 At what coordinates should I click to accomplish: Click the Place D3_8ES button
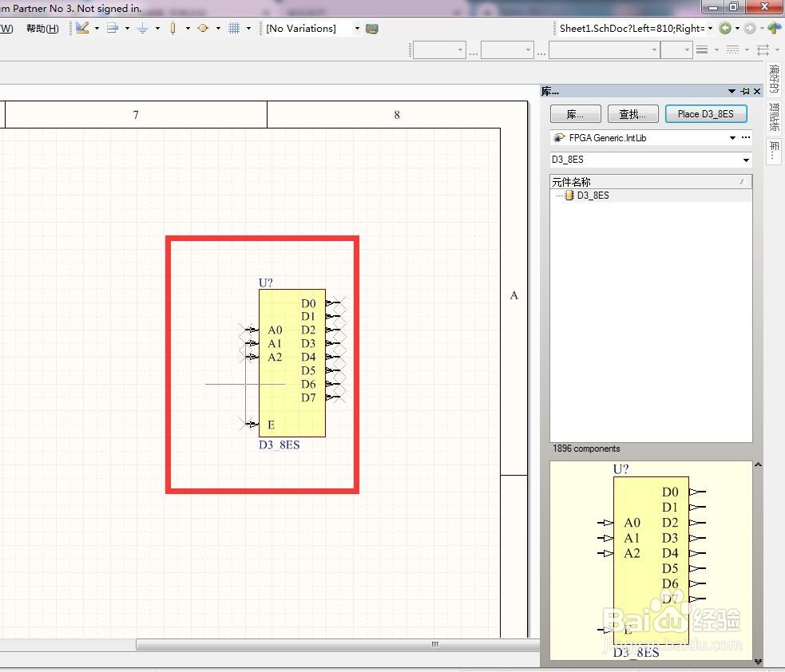coord(706,114)
